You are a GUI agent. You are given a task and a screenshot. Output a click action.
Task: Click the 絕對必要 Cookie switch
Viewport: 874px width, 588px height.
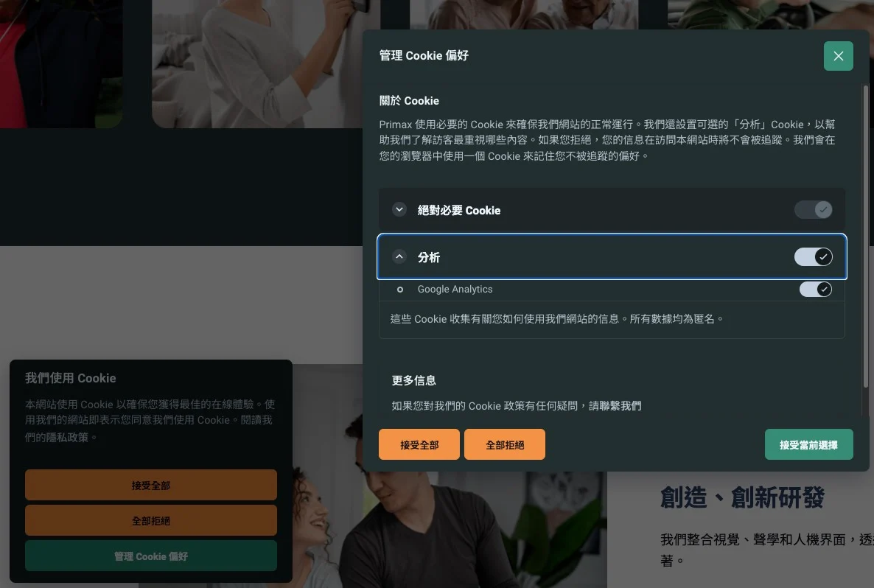pos(813,210)
